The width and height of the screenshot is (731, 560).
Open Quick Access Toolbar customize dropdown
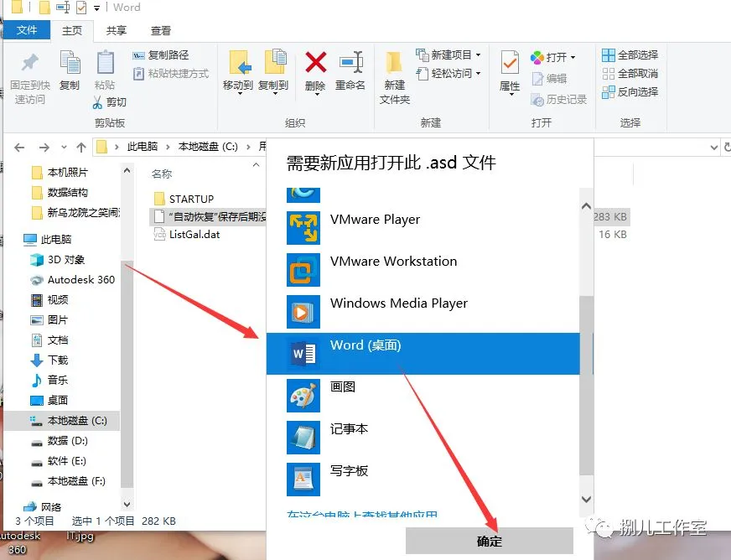[96, 8]
